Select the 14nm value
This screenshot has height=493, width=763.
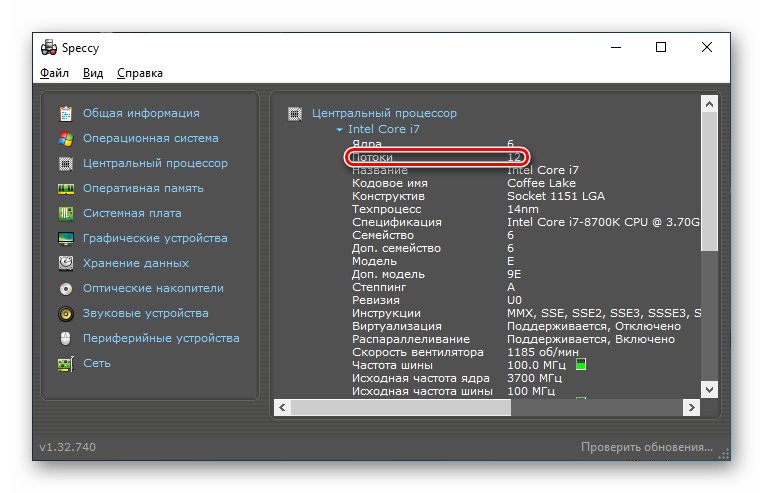(x=523, y=209)
